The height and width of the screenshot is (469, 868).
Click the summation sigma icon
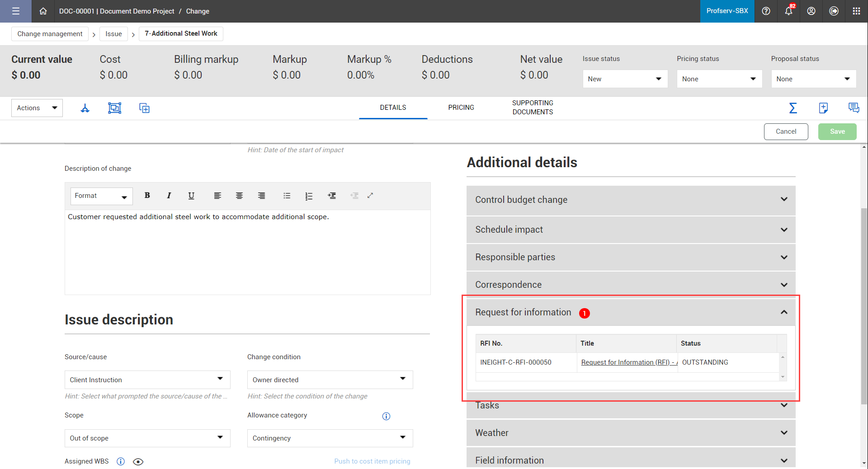tap(793, 108)
